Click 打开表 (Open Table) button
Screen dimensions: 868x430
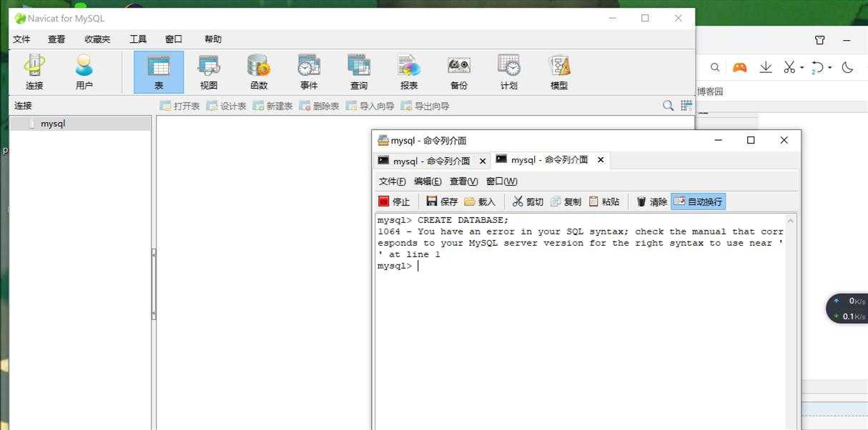click(x=179, y=106)
